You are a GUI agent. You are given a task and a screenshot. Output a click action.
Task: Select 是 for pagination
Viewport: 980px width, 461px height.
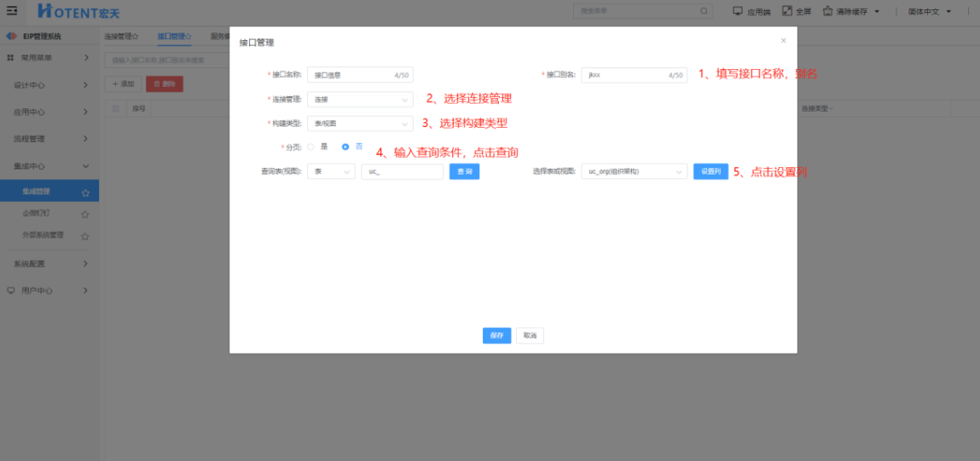point(310,147)
